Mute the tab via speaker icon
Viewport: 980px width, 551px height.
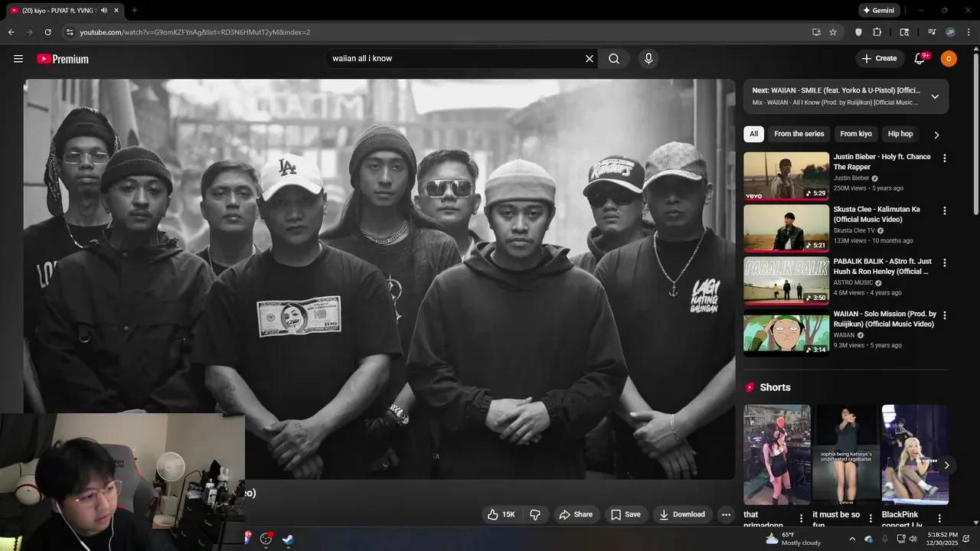coord(103,11)
